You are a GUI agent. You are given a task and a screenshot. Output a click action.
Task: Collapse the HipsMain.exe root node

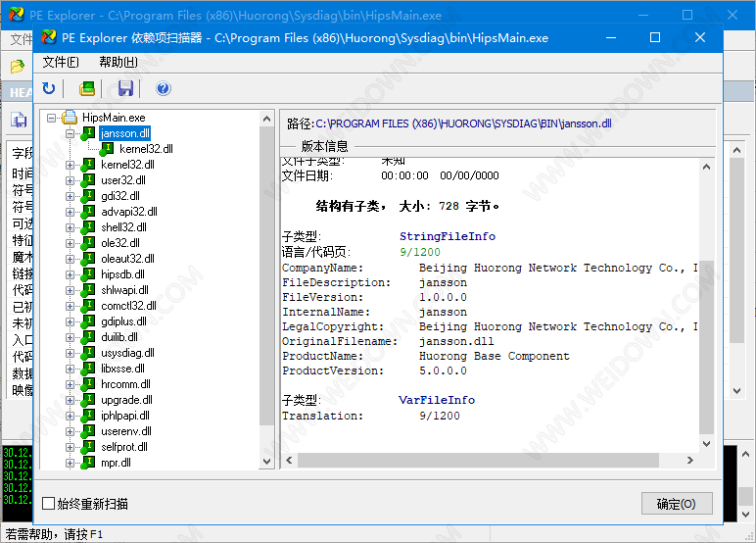click(x=52, y=118)
